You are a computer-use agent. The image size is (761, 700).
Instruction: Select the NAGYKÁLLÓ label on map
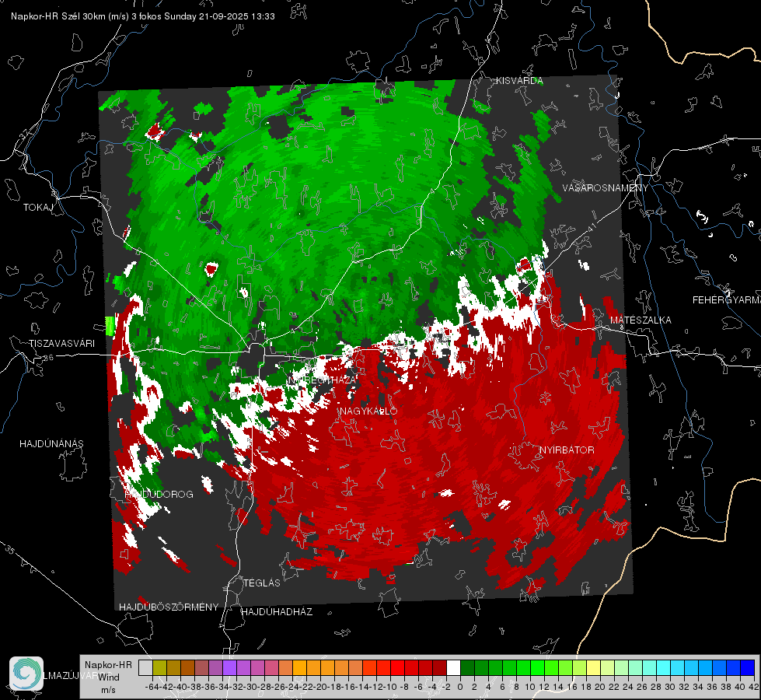[x=368, y=411]
